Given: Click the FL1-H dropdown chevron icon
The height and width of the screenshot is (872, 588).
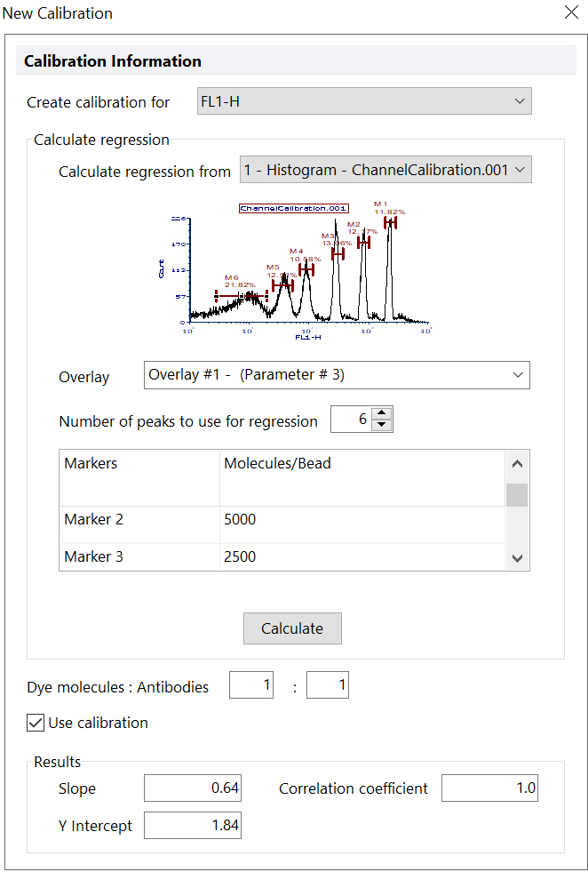Looking at the screenshot, I should coord(520,100).
